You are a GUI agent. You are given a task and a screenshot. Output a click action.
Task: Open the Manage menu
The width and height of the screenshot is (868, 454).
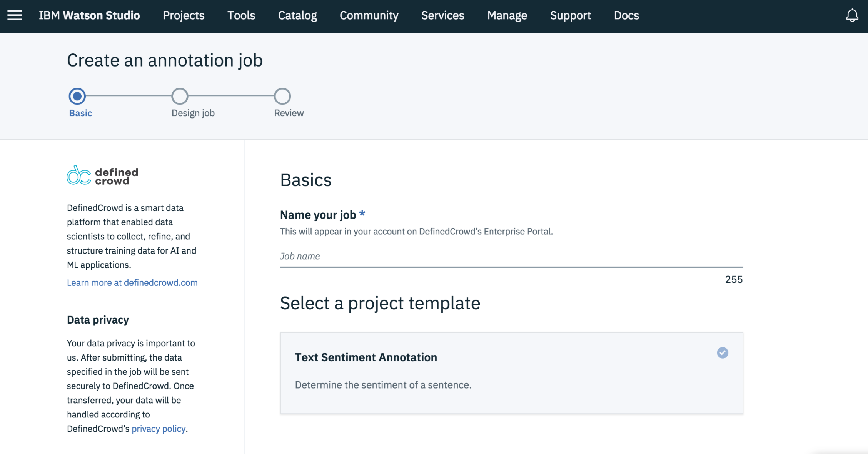[507, 15]
